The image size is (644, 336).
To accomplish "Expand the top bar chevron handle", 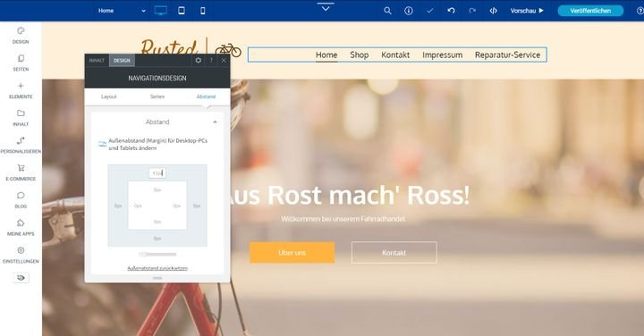I will 326,7.
